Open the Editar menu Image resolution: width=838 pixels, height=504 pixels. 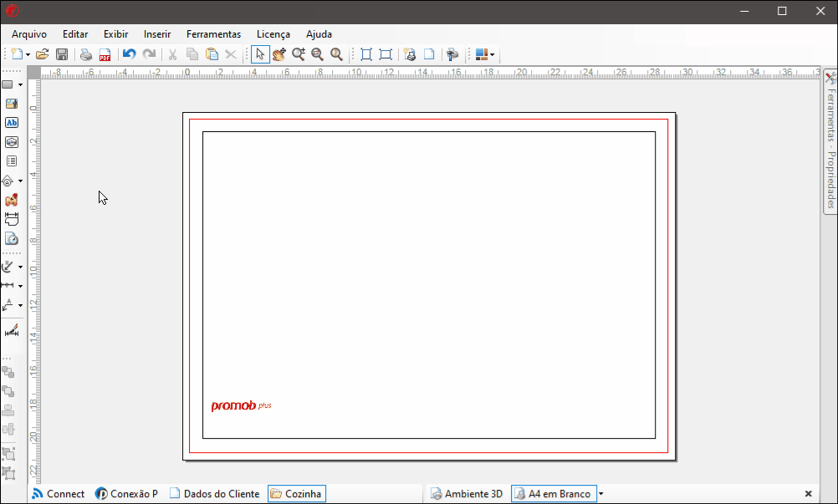pyautogui.click(x=75, y=34)
